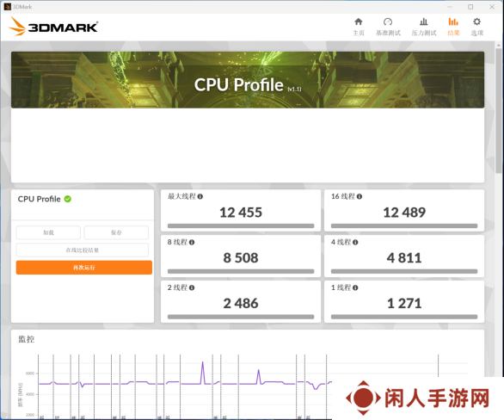
Task: Maximize the 3DMark window
Action: tap(470, 7)
